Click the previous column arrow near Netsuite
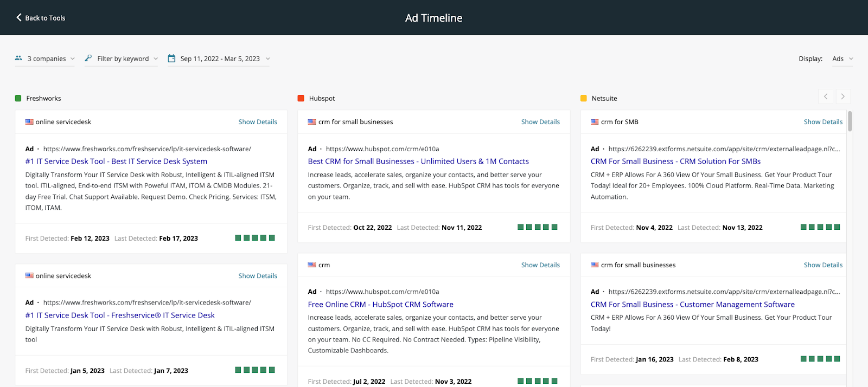 point(826,96)
